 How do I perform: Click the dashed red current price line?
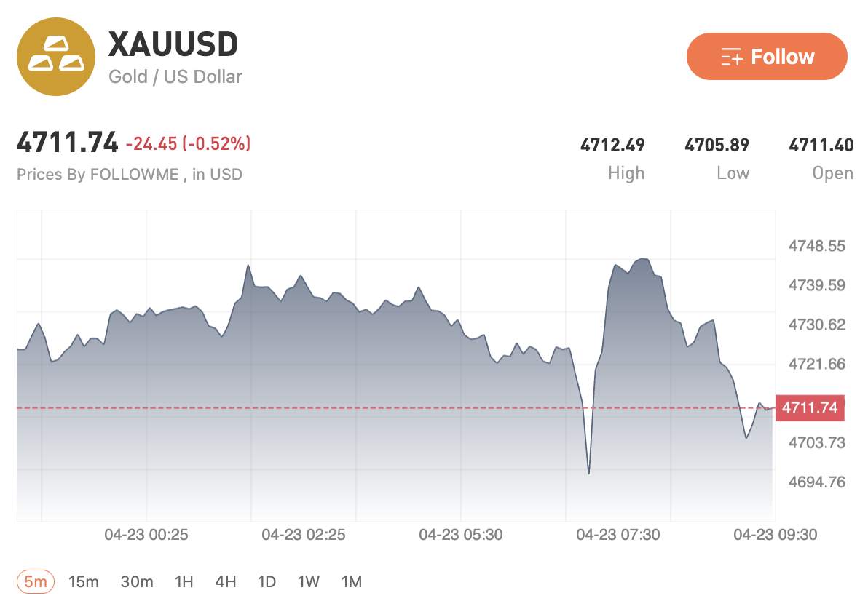coord(364,408)
